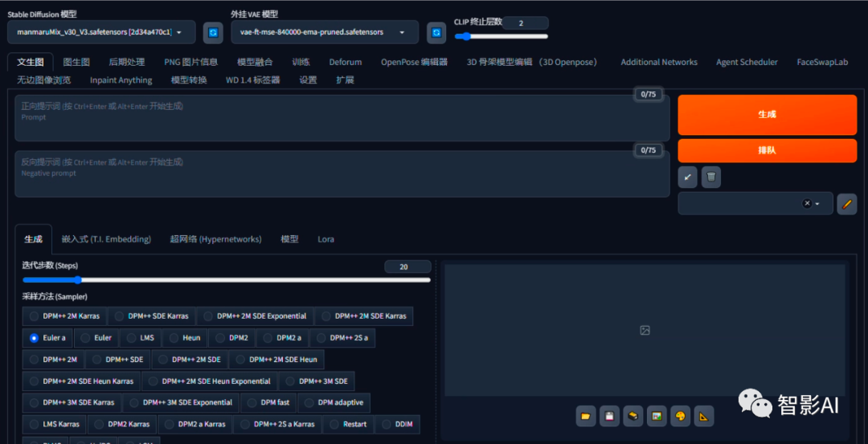Adjust the CLIP 终止层数 slider
Screen dimensions: 868x444
(x=502, y=36)
